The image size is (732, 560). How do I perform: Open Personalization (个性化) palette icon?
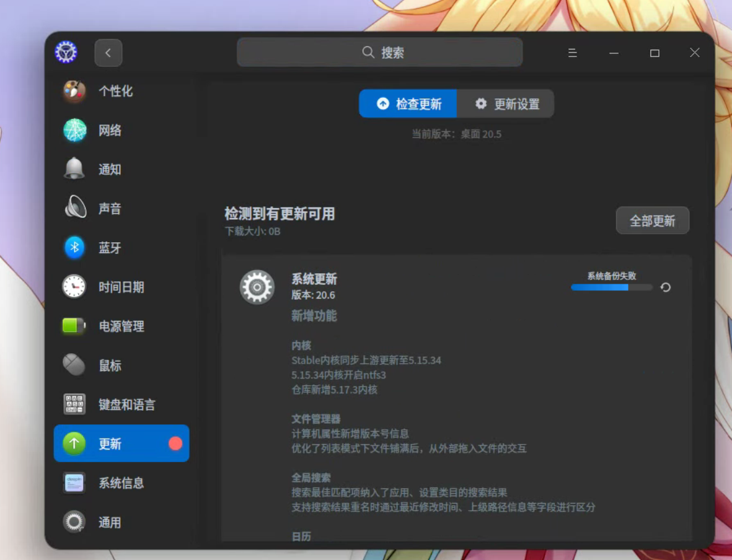(74, 91)
